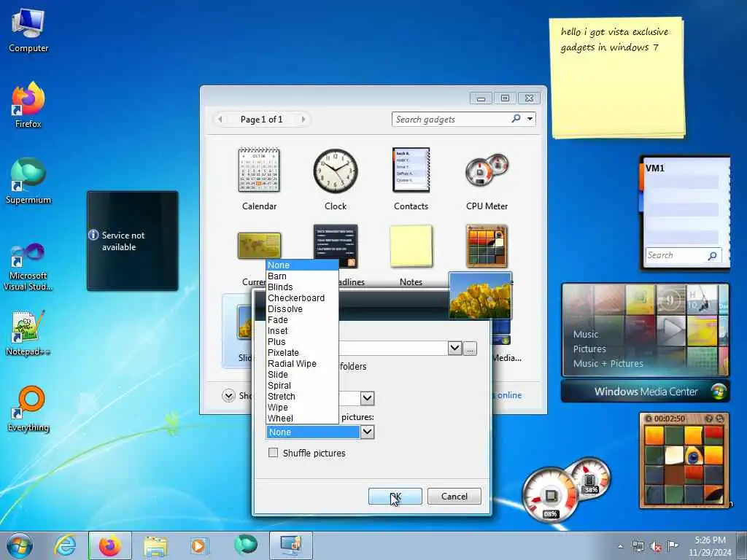Toggle the Shuffle pictures checkbox
The width and height of the screenshot is (747, 560).
click(273, 452)
